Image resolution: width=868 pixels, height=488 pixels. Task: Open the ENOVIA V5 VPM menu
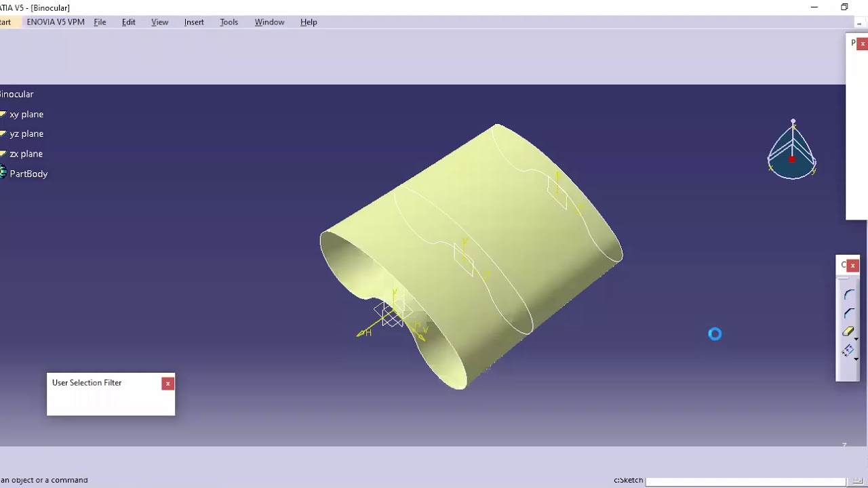[56, 22]
